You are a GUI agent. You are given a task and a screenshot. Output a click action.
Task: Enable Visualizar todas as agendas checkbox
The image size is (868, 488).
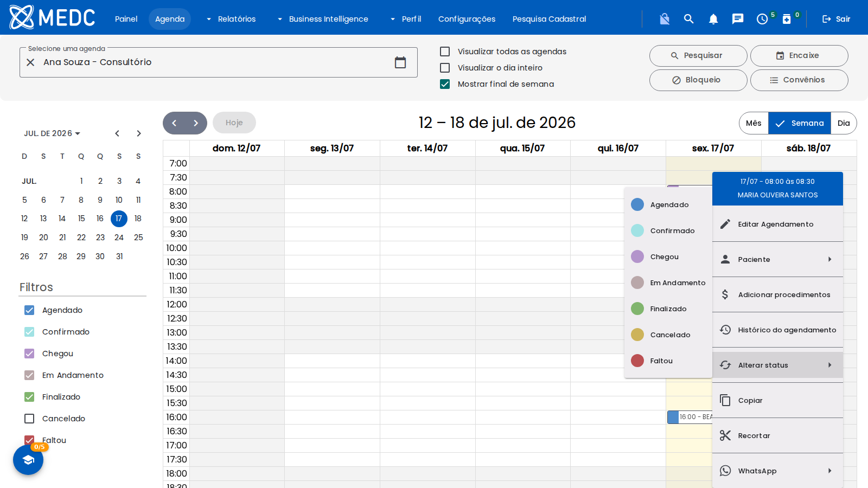tap(445, 52)
